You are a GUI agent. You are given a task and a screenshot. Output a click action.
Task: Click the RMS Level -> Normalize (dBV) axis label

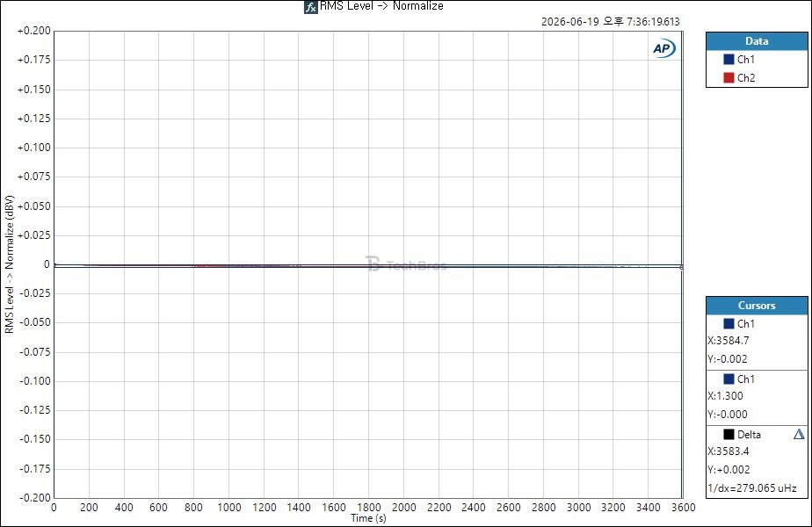tap(10, 264)
